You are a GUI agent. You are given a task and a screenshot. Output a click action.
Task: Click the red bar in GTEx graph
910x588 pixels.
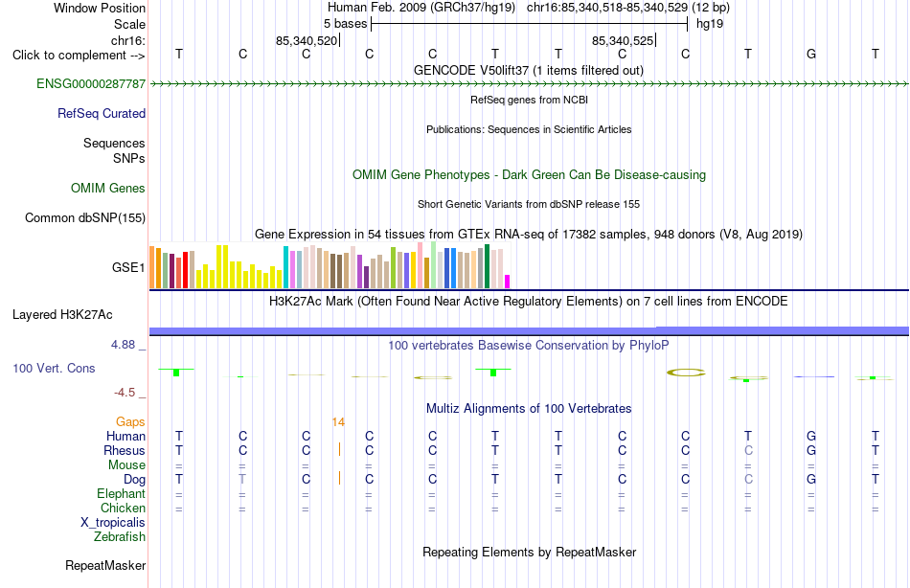coord(186,270)
